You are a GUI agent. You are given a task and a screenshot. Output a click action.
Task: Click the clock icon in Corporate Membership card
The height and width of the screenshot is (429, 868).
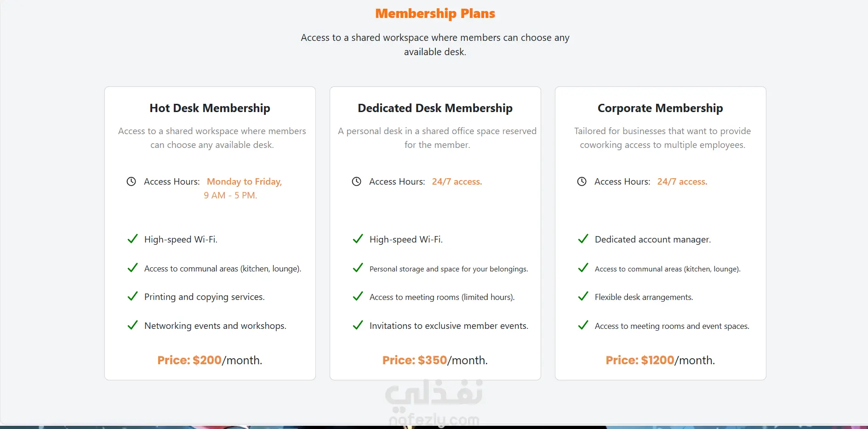(582, 181)
